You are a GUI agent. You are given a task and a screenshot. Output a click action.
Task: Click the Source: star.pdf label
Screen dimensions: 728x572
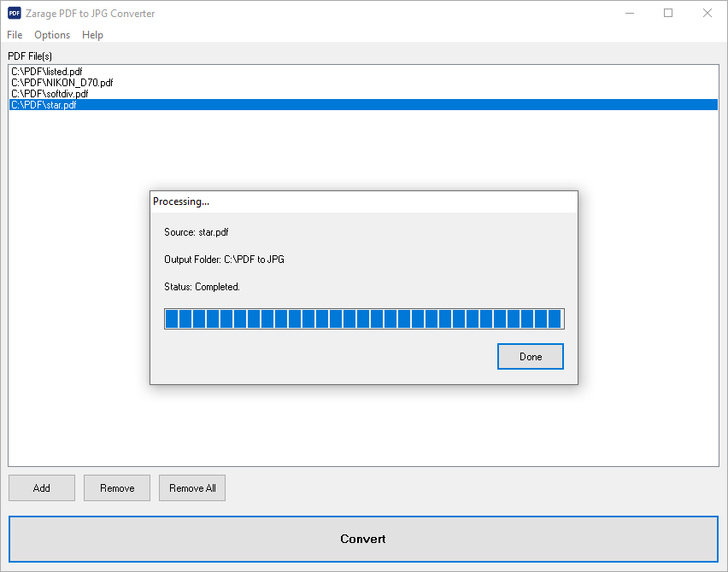pyautogui.click(x=196, y=232)
